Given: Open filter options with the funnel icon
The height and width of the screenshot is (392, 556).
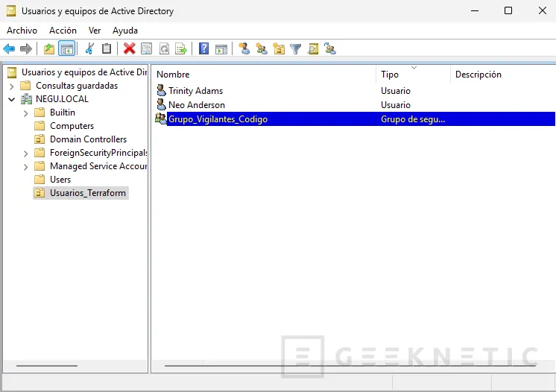Looking at the screenshot, I should click(x=295, y=48).
